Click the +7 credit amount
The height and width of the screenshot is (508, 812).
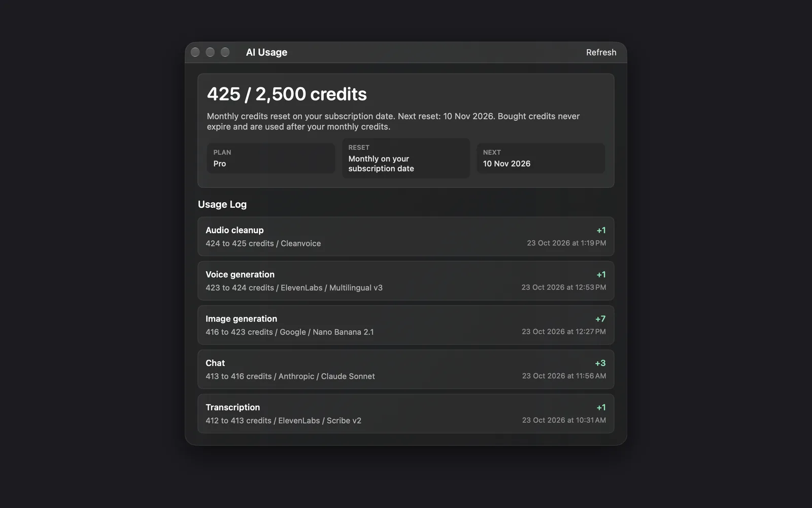click(x=600, y=319)
